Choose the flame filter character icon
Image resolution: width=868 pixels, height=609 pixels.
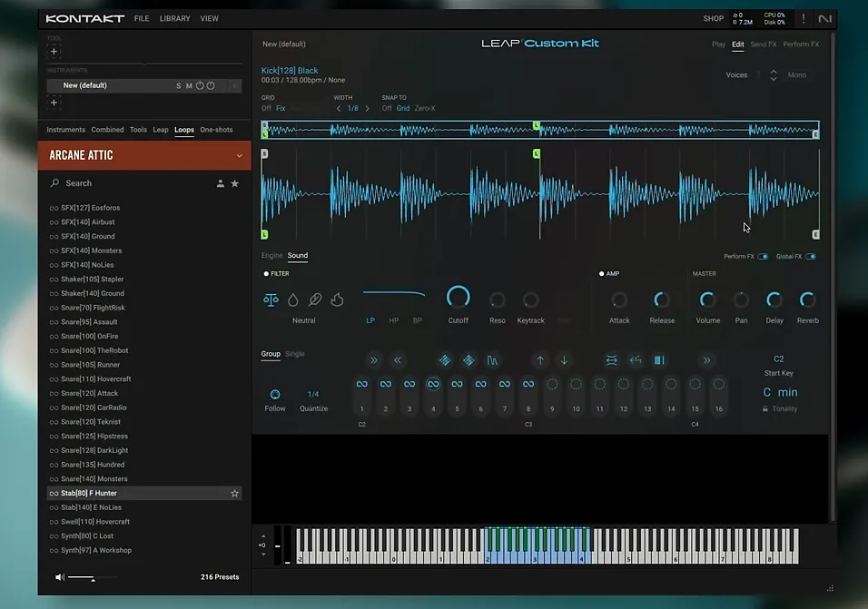[x=337, y=300]
